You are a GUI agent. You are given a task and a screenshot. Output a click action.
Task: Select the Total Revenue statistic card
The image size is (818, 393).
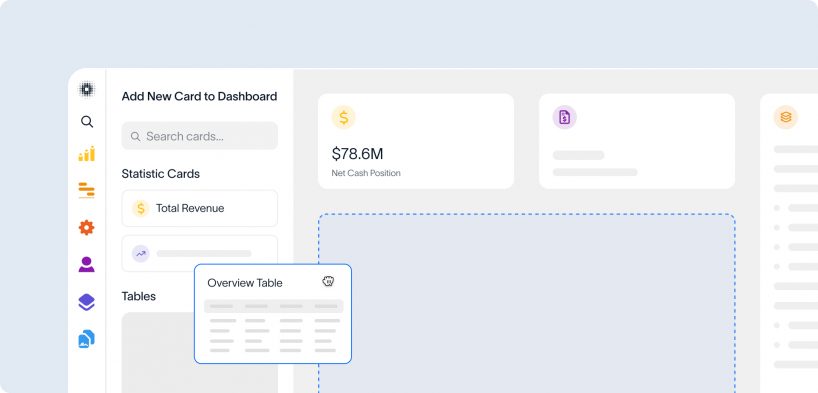[x=200, y=208]
